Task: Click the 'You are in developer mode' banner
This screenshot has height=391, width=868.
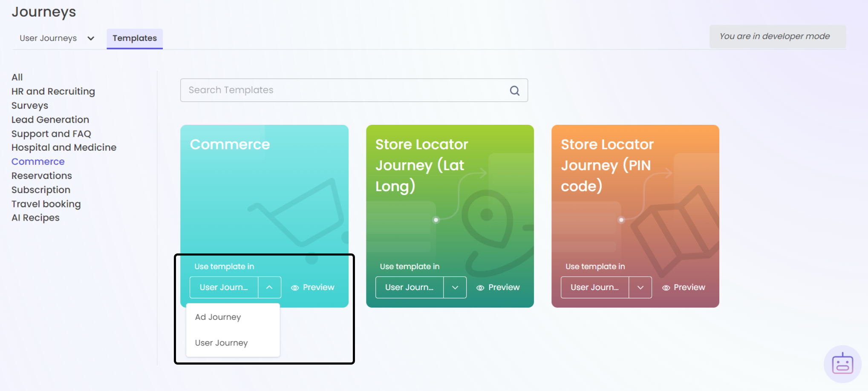Action: click(x=778, y=37)
